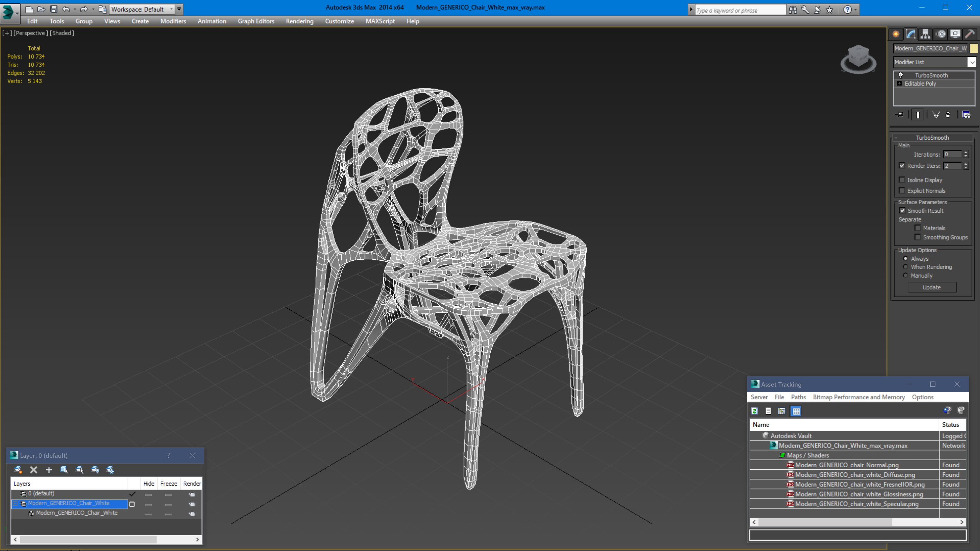Image resolution: width=980 pixels, height=551 pixels.
Task: Open the Utilities panel hammer icon
Action: (x=969, y=34)
